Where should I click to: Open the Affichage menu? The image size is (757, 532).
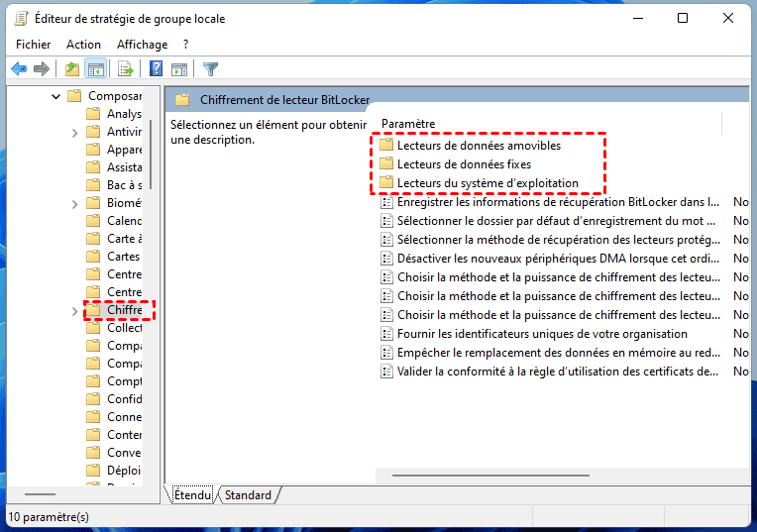pos(142,45)
